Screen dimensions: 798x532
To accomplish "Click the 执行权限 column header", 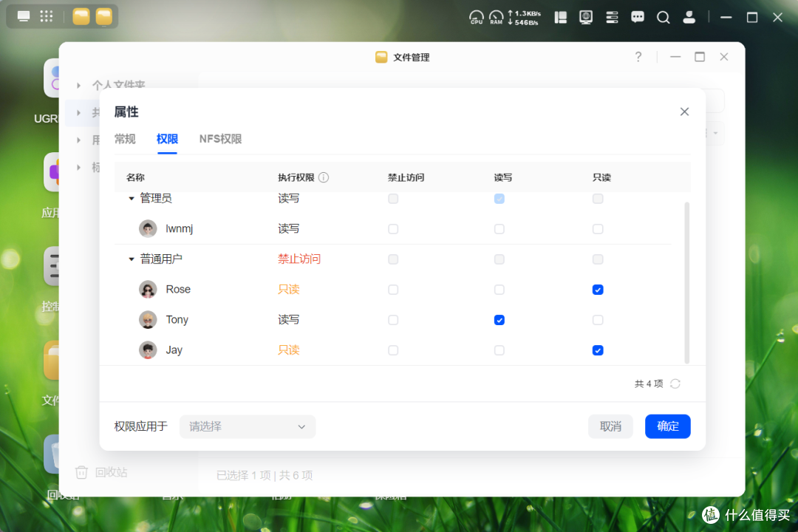I will 296,177.
